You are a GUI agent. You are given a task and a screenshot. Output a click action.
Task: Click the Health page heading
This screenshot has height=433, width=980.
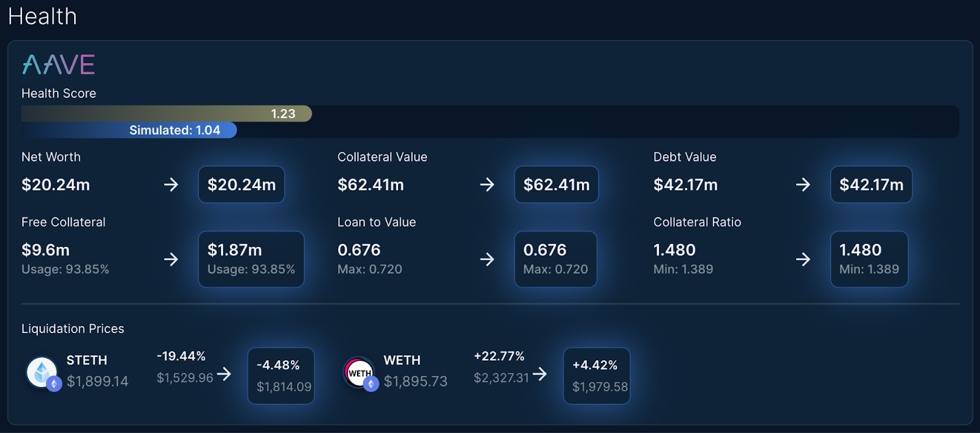pyautogui.click(x=43, y=17)
